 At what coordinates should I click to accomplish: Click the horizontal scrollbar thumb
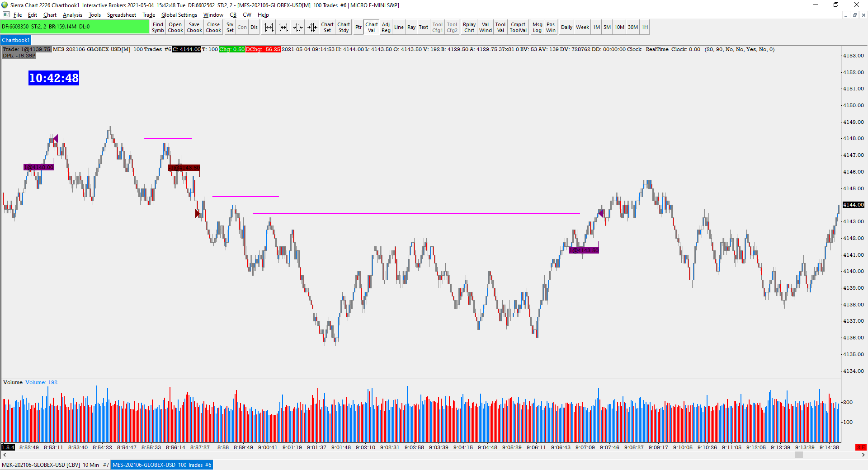coord(799,455)
